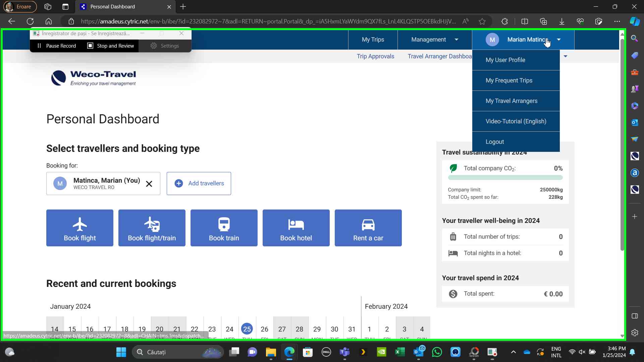
Task: Open the Windows Start button
Action: point(121,352)
